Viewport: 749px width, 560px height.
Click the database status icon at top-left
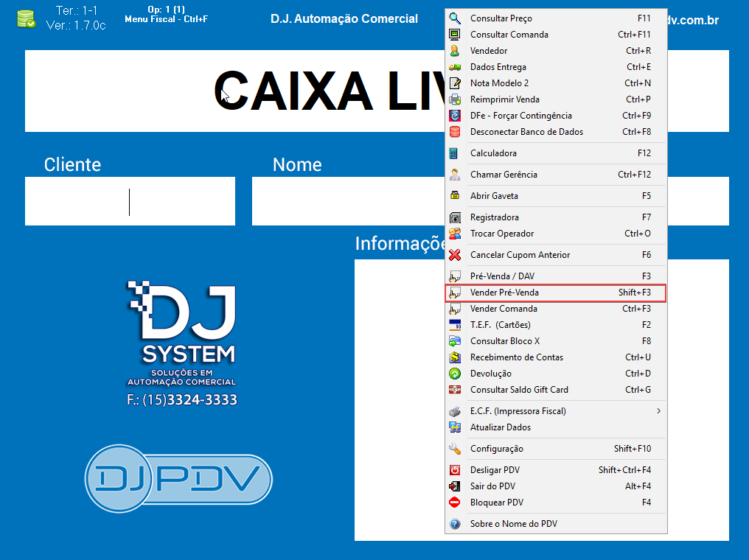(x=26, y=18)
